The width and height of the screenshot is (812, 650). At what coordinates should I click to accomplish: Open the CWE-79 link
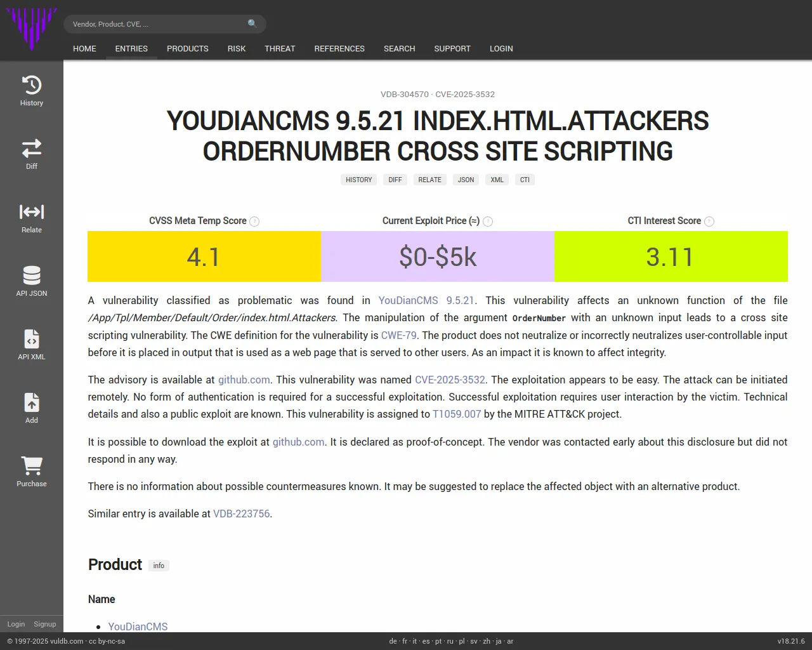click(399, 335)
